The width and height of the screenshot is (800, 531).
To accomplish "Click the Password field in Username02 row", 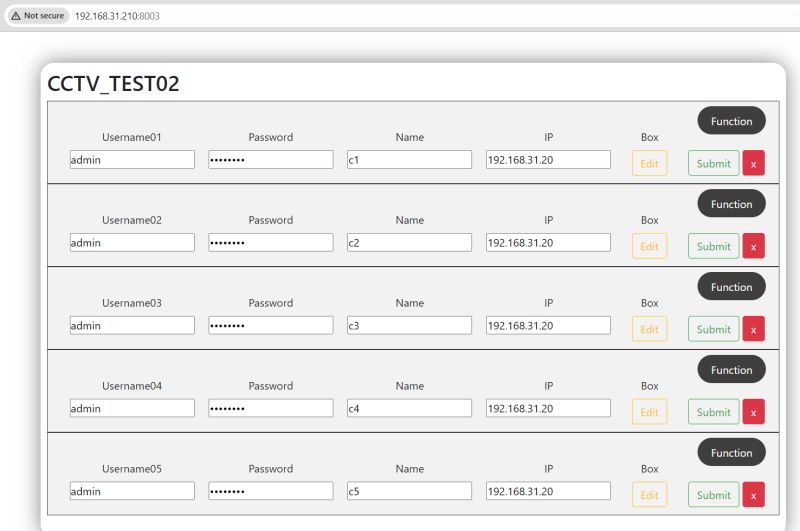I will (271, 242).
